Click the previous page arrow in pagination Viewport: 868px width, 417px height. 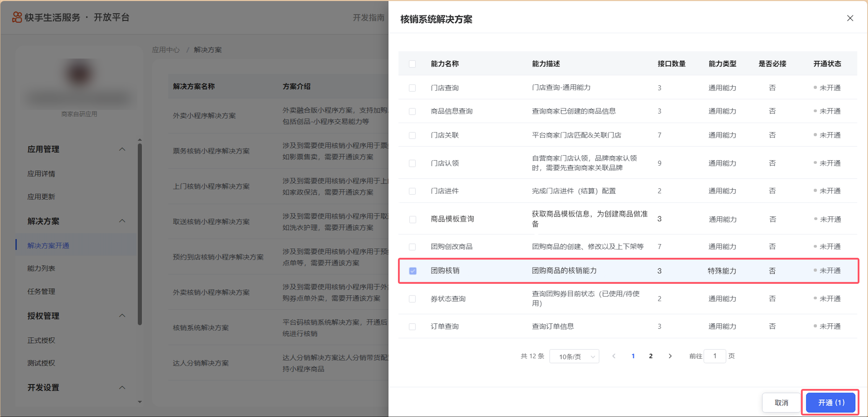pyautogui.click(x=614, y=356)
